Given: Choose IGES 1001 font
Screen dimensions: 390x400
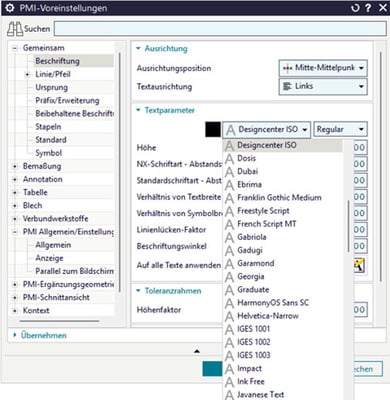Looking at the screenshot, I should 283,329.
